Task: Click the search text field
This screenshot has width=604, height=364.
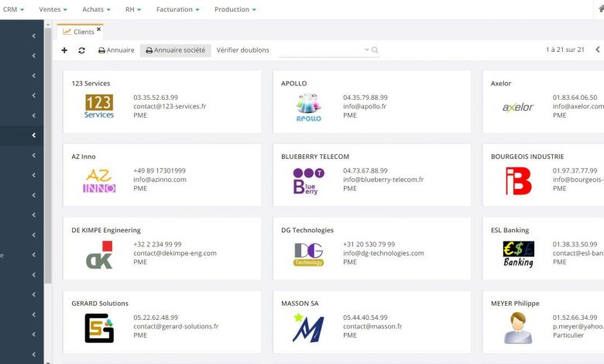Action: click(321, 50)
